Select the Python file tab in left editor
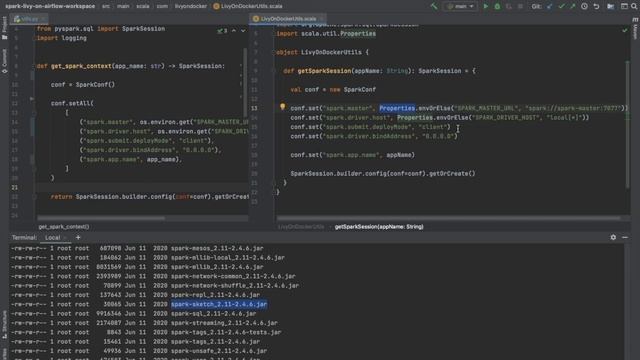 click(x=29, y=19)
